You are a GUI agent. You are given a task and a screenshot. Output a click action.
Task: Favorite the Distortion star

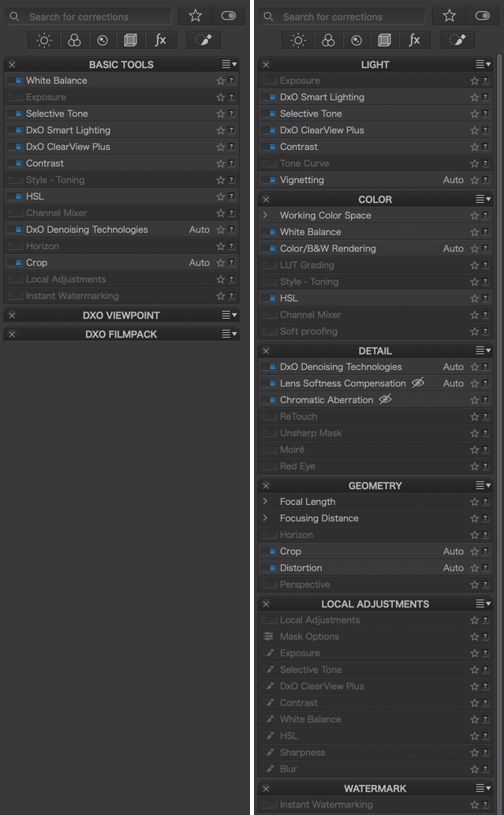[x=474, y=568]
